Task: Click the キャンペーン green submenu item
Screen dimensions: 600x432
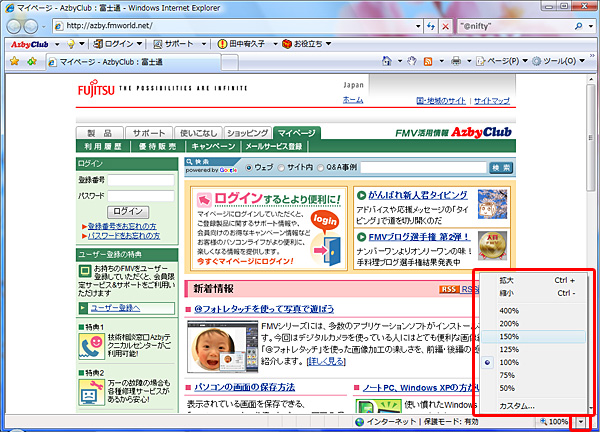Action: pyautogui.click(x=214, y=147)
